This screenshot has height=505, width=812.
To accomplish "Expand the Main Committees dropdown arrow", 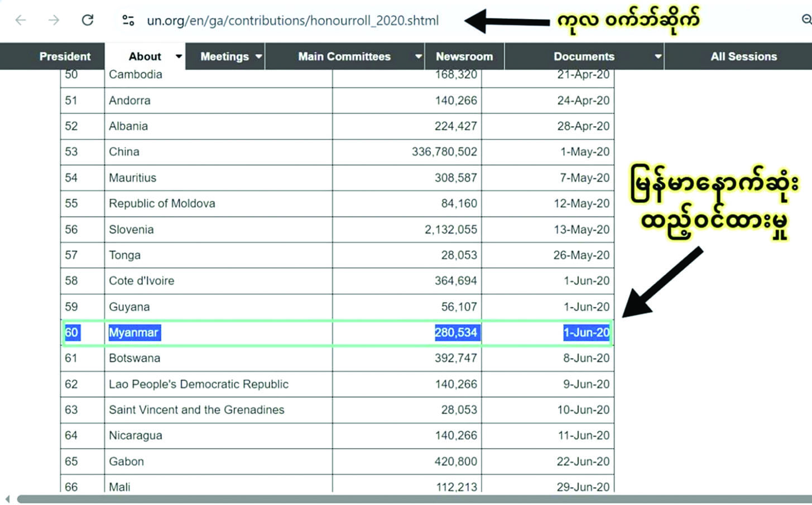I will pos(418,56).
